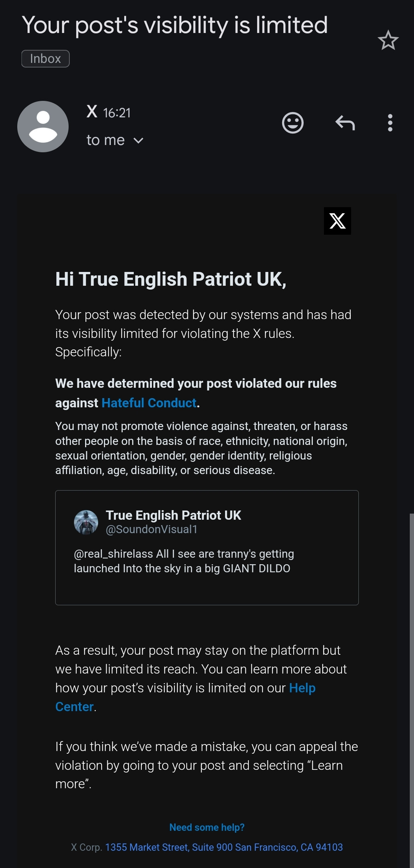
Task: Open the 1355 Market Street address link
Action: click(x=224, y=847)
